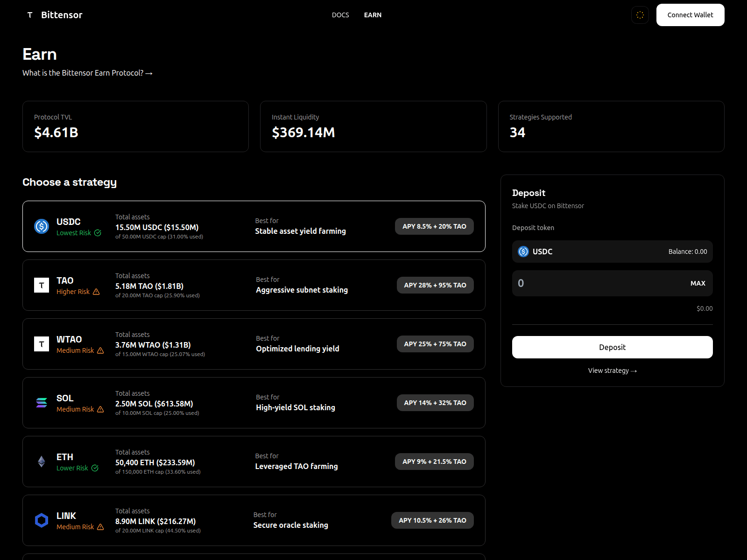Click the LINK hexagon icon
Image resolution: width=747 pixels, height=560 pixels.
(42, 520)
